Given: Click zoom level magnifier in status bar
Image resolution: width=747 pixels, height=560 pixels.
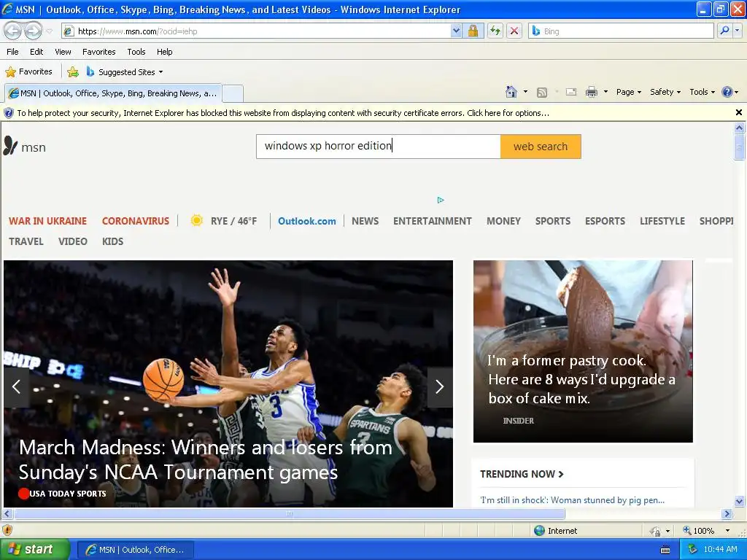Looking at the screenshot, I should click(x=687, y=531).
